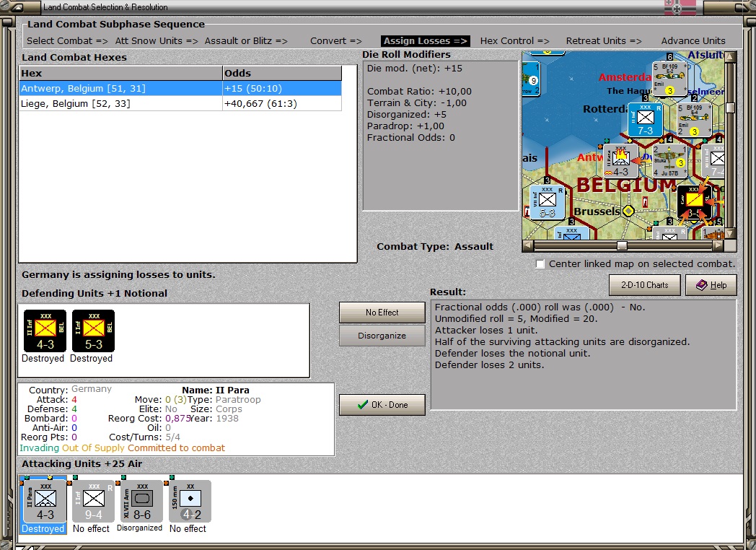Click Select Combat subphase label
Screen dimensions: 756x550
[67, 41]
